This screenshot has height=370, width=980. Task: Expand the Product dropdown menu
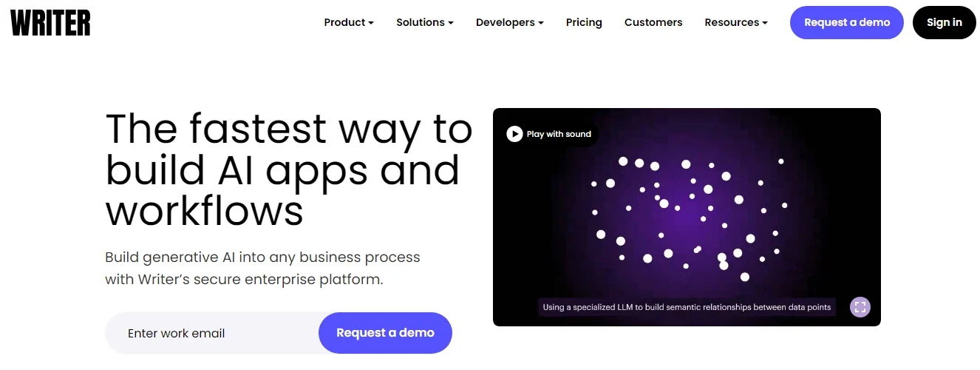[349, 22]
